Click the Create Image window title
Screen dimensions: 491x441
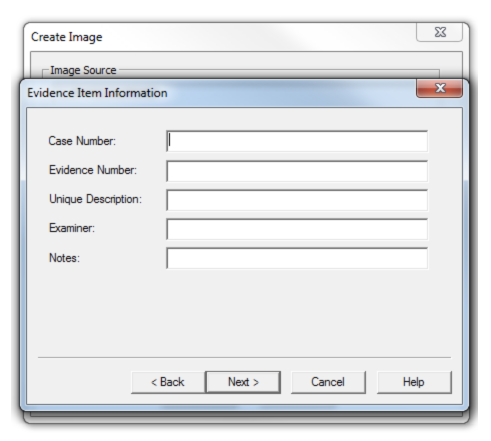coord(67,37)
